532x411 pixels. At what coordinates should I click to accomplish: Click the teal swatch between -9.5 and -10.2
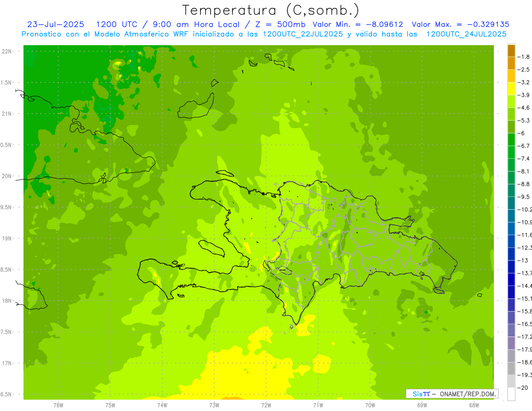click(511, 203)
